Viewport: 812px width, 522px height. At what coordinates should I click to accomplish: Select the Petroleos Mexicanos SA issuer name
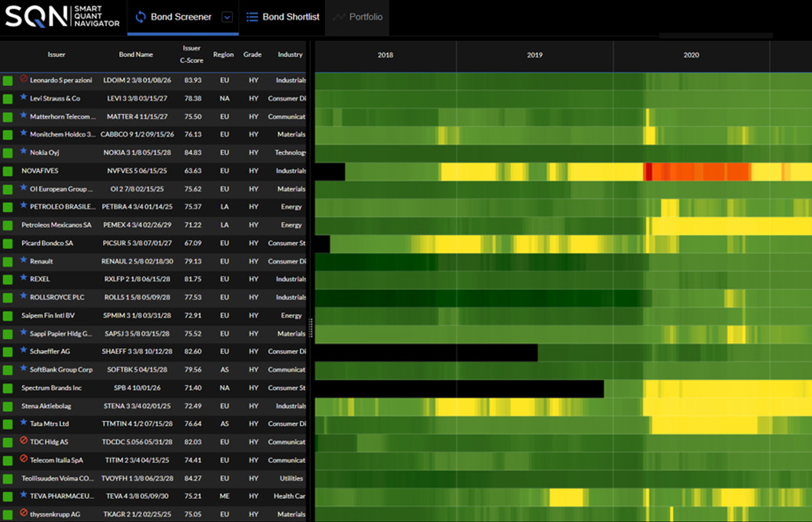point(56,225)
